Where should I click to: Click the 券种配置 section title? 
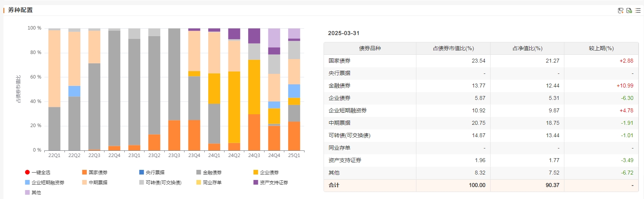coord(20,10)
